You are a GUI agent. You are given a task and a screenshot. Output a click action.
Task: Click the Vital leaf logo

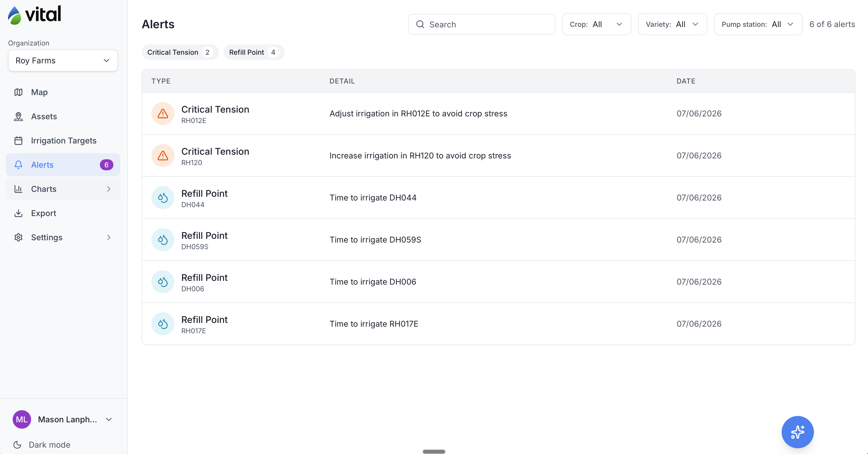(14, 16)
